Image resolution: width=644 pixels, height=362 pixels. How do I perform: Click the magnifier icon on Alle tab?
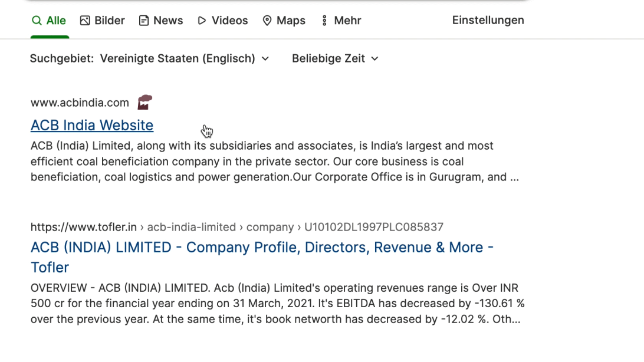(x=37, y=21)
